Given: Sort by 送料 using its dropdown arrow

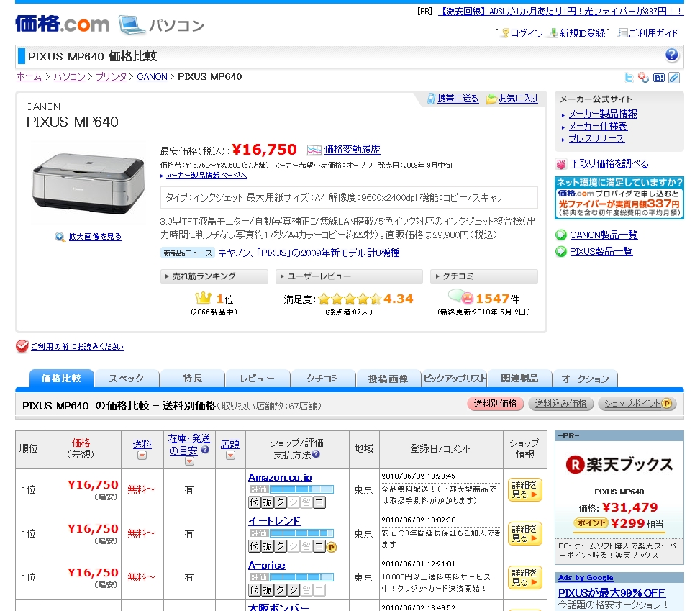Looking at the screenshot, I should tap(142, 456).
